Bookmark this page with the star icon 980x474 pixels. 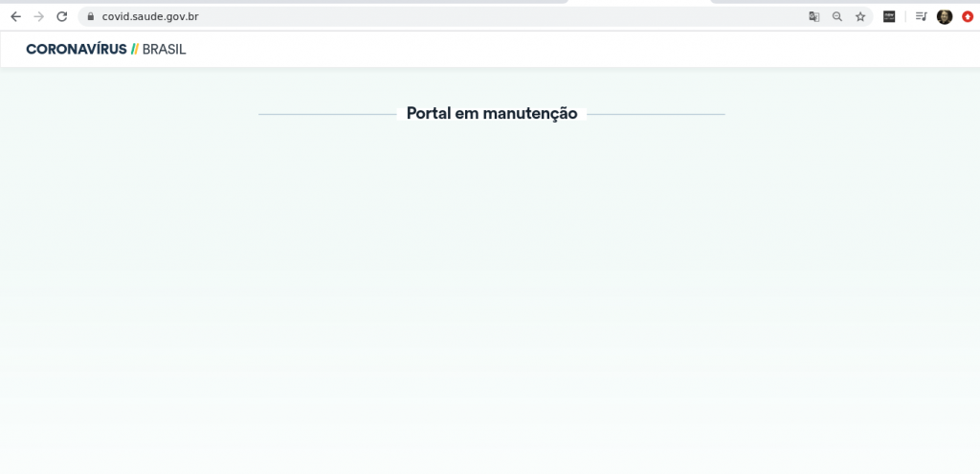pyautogui.click(x=860, y=16)
